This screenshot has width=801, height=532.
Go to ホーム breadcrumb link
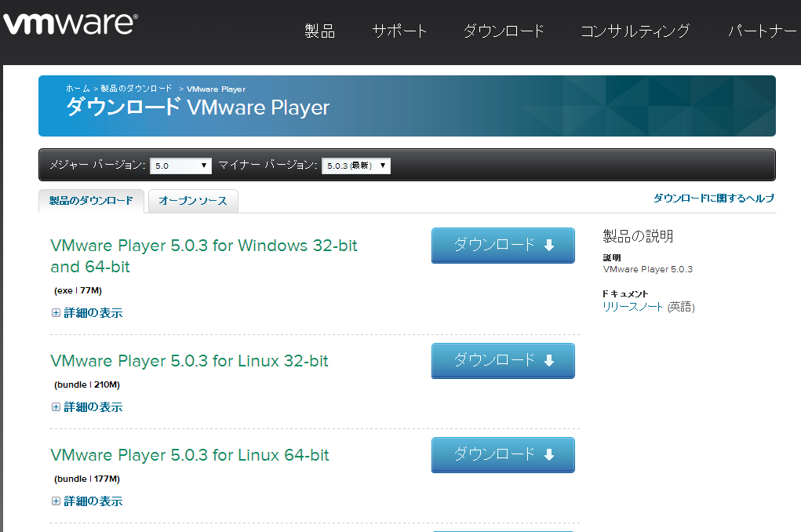pos(78,89)
